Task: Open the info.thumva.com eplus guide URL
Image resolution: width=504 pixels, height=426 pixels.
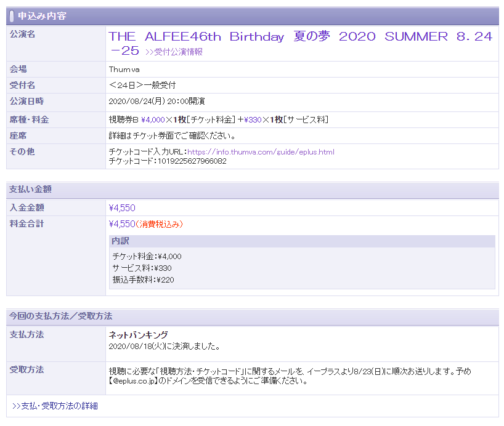Action: [x=261, y=151]
